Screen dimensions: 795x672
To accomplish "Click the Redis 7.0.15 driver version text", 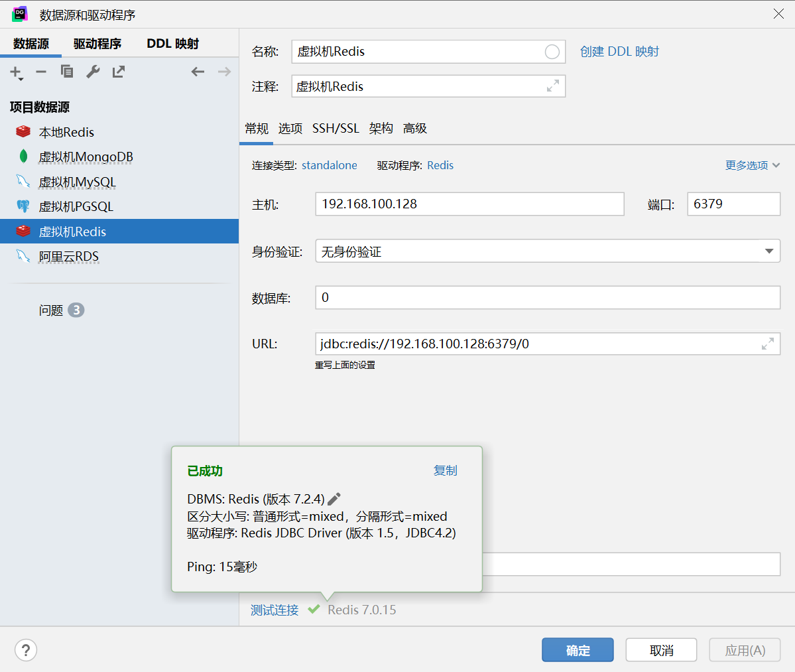I will [x=362, y=610].
